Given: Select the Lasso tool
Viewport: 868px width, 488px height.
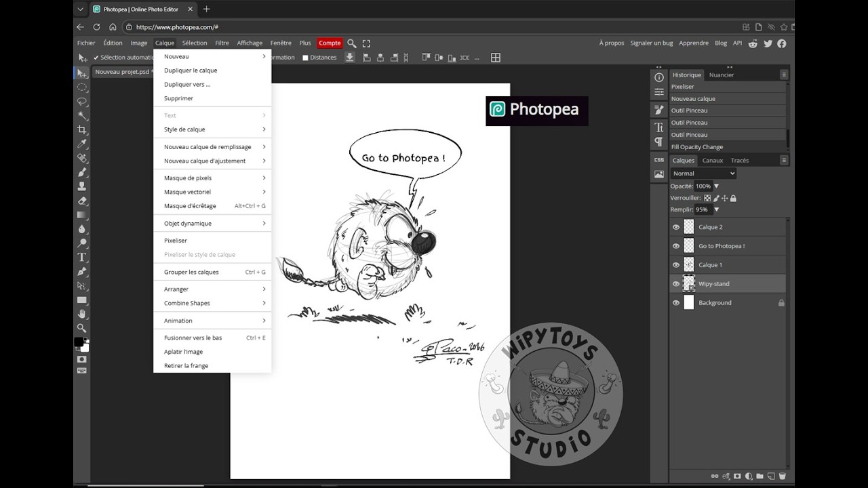Looking at the screenshot, I should tap(82, 101).
